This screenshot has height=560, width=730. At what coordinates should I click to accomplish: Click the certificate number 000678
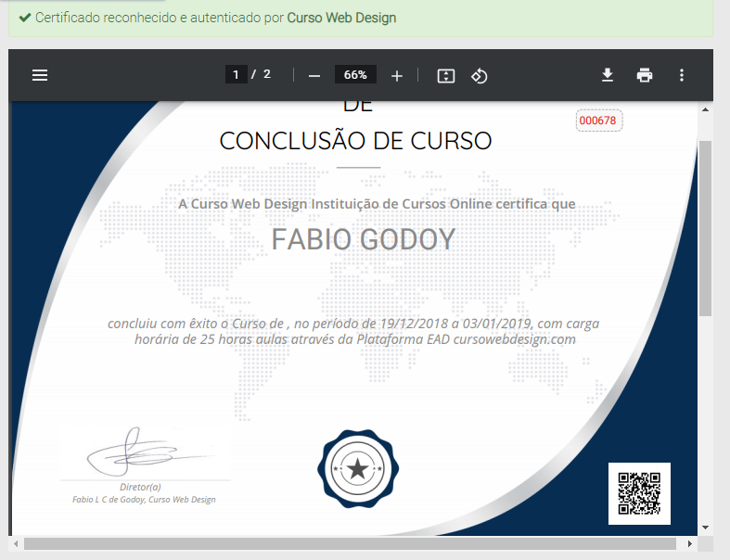[x=597, y=121]
